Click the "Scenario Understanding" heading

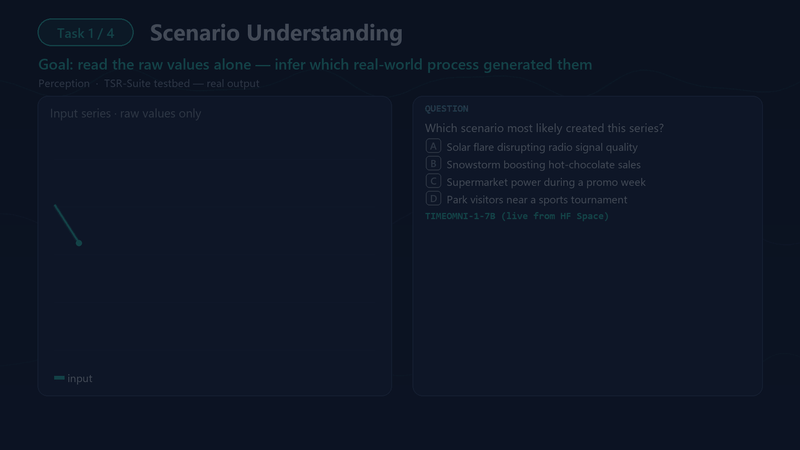(x=276, y=33)
